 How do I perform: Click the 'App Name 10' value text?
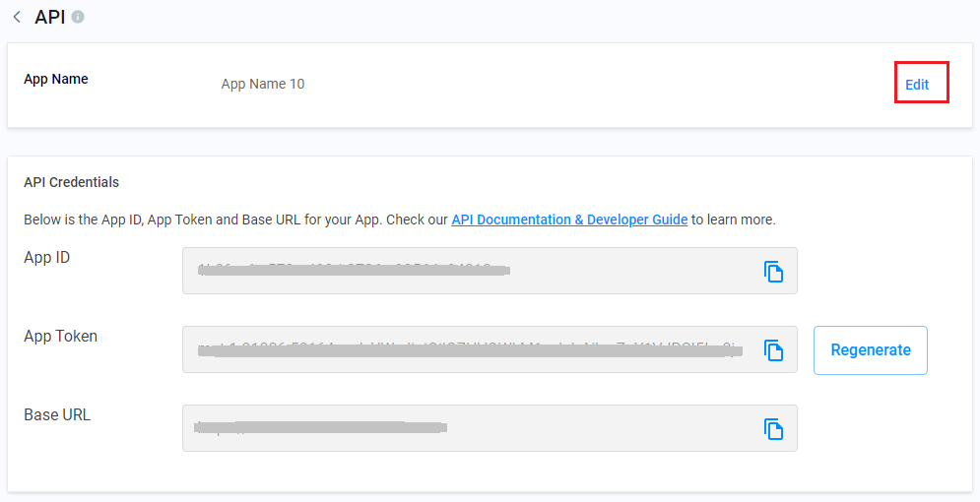point(263,84)
